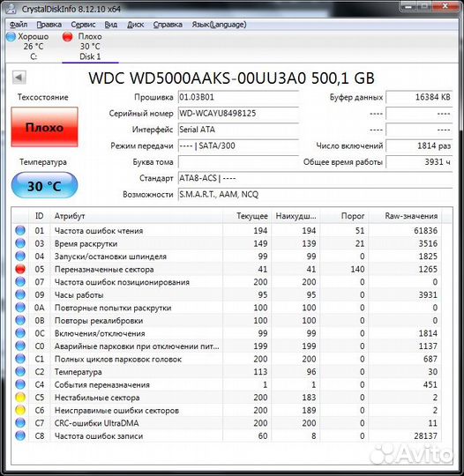The width and height of the screenshot is (464, 476).
Task: Click blue status icon for Время раскрутки
Action: coord(20,243)
